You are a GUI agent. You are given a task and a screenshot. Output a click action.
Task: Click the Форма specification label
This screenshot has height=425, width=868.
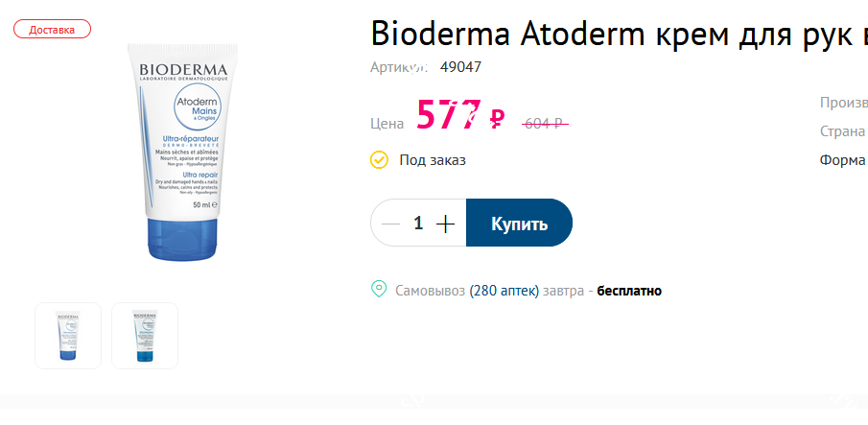(x=844, y=160)
